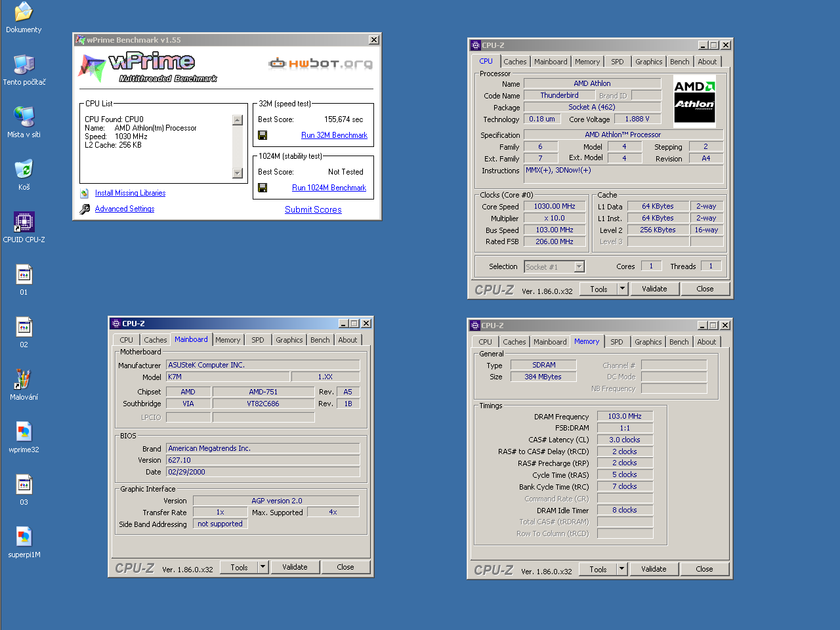Image resolution: width=840 pixels, height=630 pixels.
Task: Open the SPD tab in Mainboard window
Action: [x=258, y=340]
